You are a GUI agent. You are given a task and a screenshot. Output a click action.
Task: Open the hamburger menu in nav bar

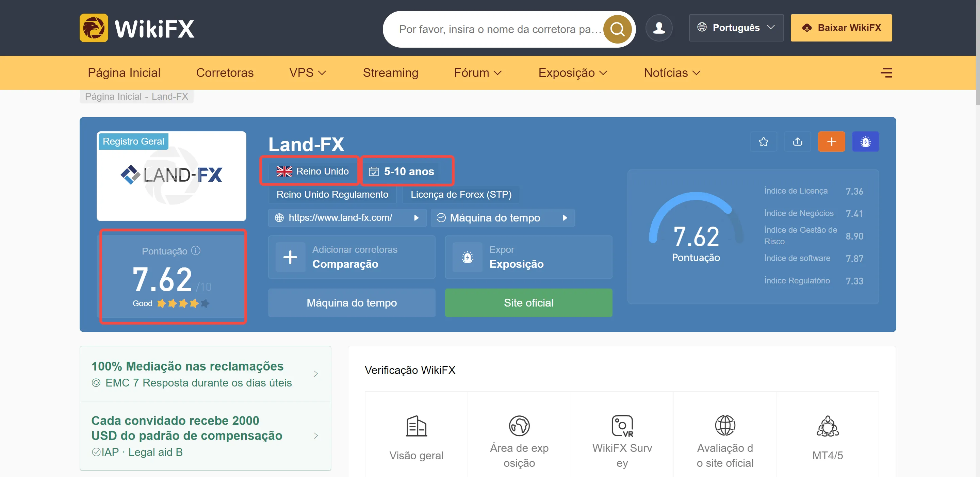(x=886, y=73)
